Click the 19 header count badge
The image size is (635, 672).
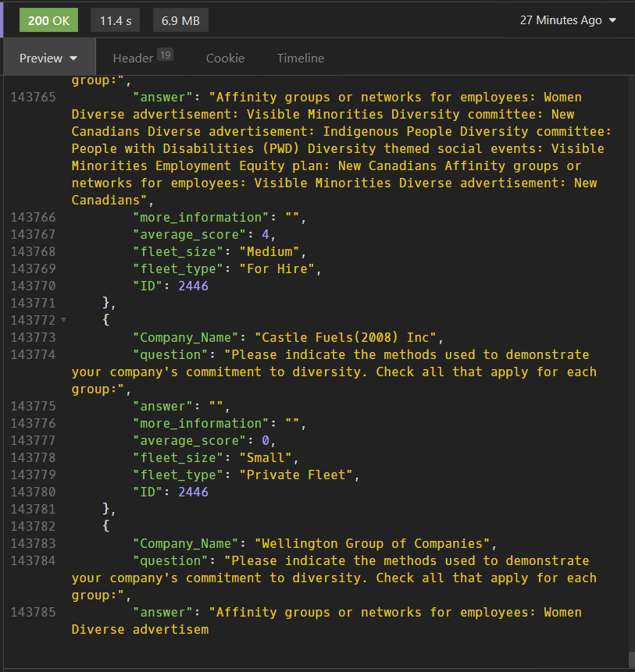(165, 55)
